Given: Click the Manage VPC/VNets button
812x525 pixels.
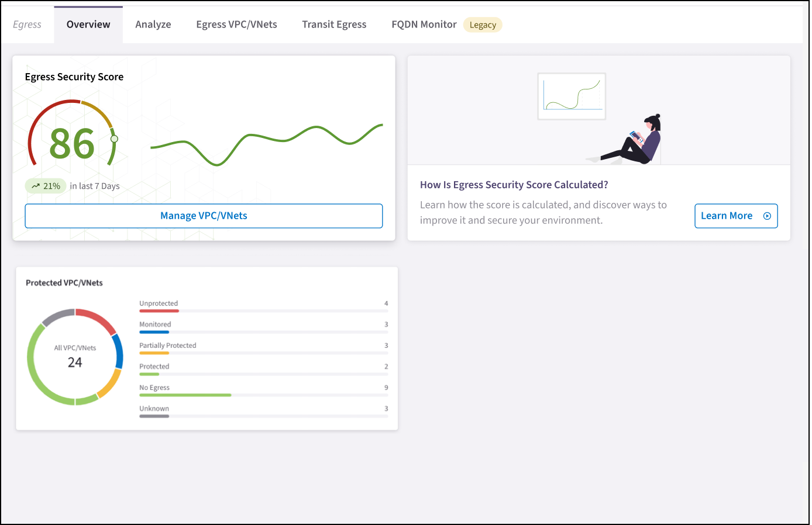Looking at the screenshot, I should 204,216.
